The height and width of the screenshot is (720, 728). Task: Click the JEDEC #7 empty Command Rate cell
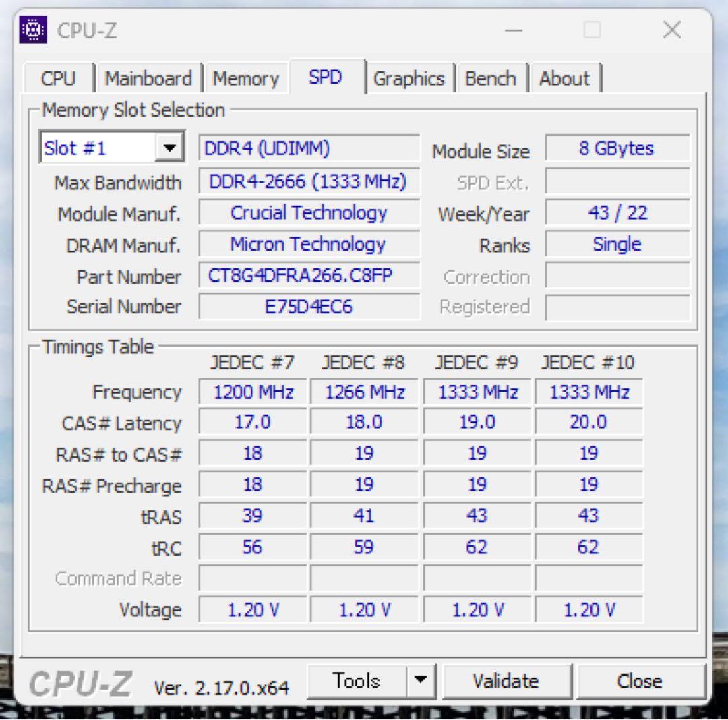click(253, 578)
